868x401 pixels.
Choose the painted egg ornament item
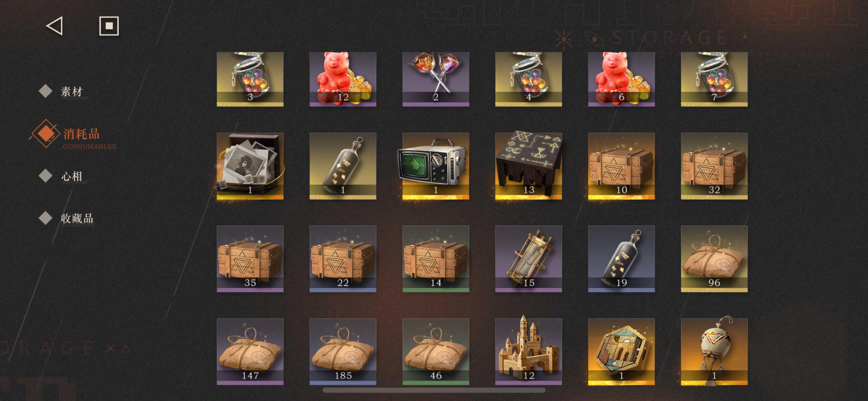714,351
